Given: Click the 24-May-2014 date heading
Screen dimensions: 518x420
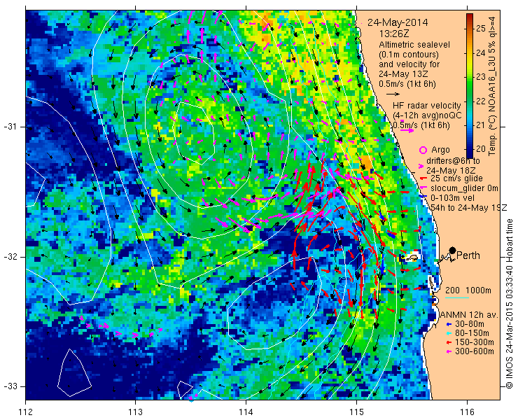Looking at the screenshot, I should (398, 22).
